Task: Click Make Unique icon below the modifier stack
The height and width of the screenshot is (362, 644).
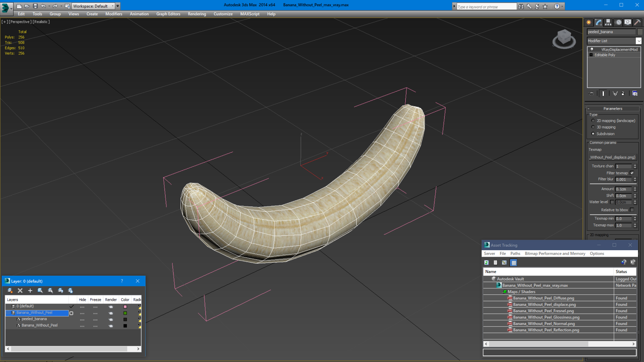Action: 615,93
